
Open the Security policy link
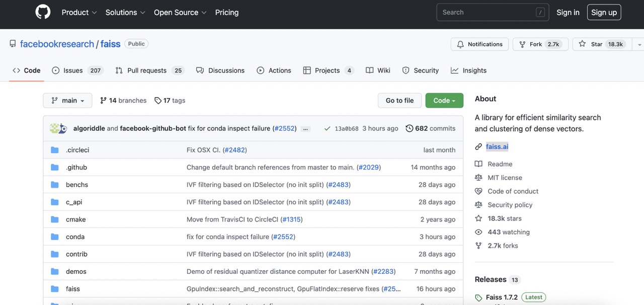[x=510, y=205]
